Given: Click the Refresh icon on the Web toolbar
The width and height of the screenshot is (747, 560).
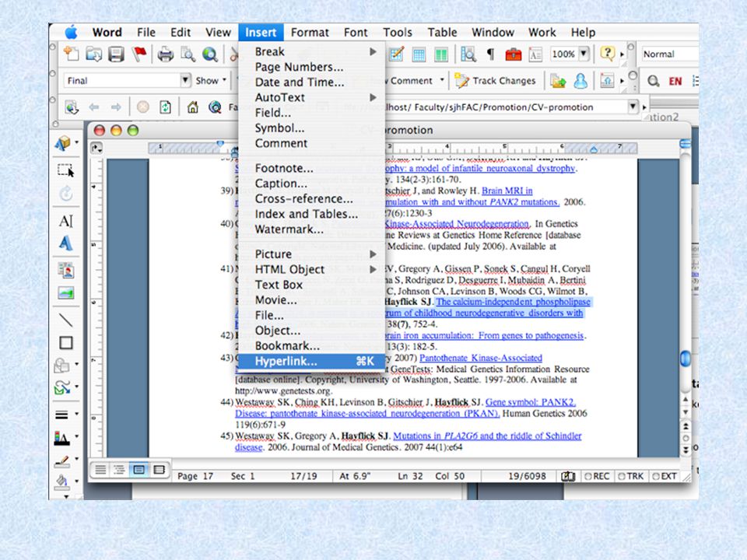Looking at the screenshot, I should coord(165,107).
